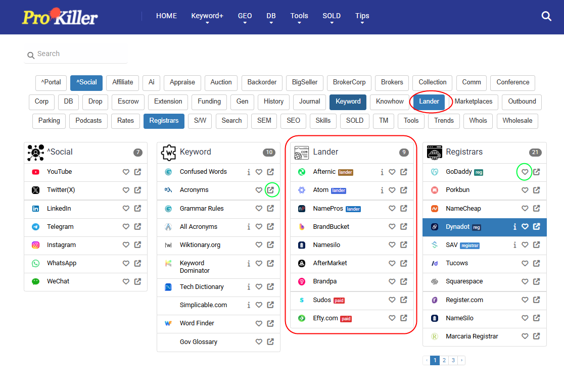Favorite GoDaddy with heart icon

point(525,172)
